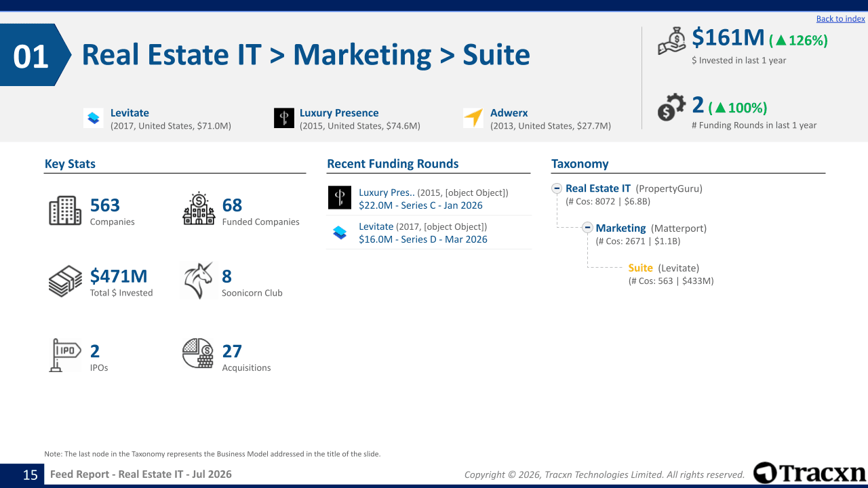The image size is (868, 488).
Task: Click the Adwerx details (2013, United States, $27.7M)
Action: (x=551, y=126)
